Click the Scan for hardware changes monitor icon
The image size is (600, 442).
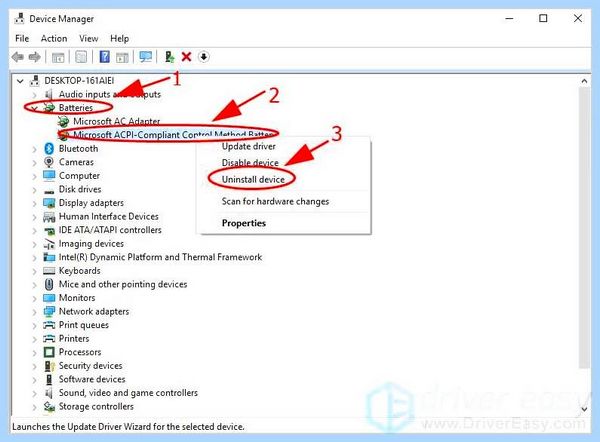pyautogui.click(x=146, y=57)
